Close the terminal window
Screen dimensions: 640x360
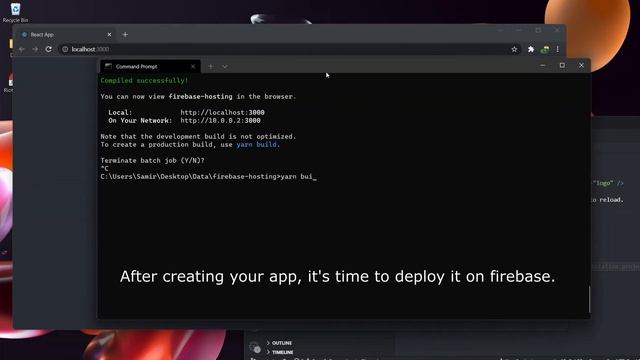point(581,65)
